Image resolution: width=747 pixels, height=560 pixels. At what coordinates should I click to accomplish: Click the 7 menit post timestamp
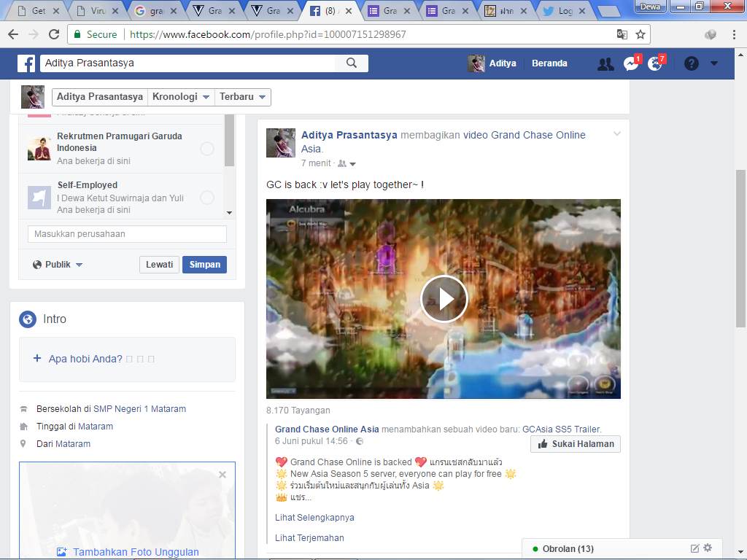(316, 163)
